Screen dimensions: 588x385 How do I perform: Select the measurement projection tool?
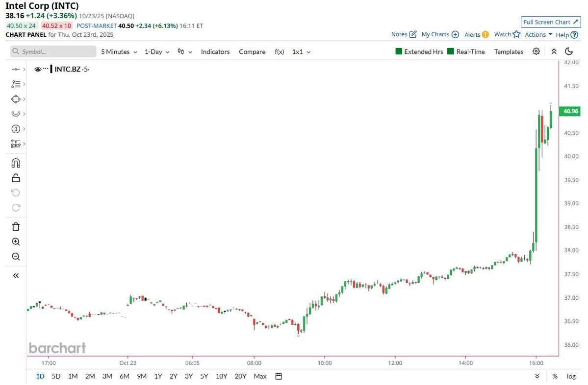[16, 144]
